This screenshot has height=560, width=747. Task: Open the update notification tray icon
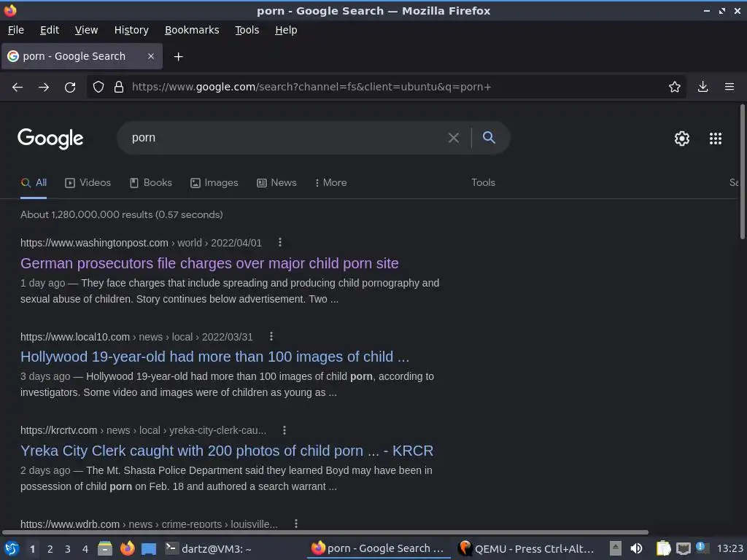click(701, 547)
